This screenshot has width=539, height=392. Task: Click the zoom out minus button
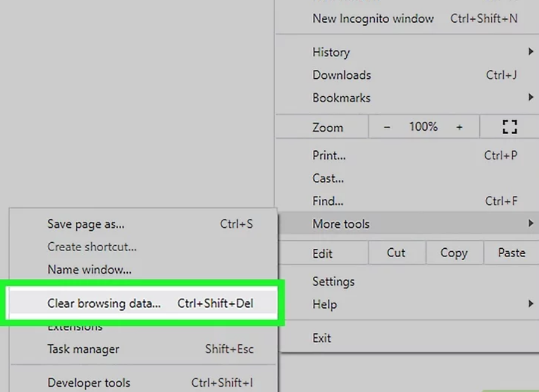tap(387, 127)
